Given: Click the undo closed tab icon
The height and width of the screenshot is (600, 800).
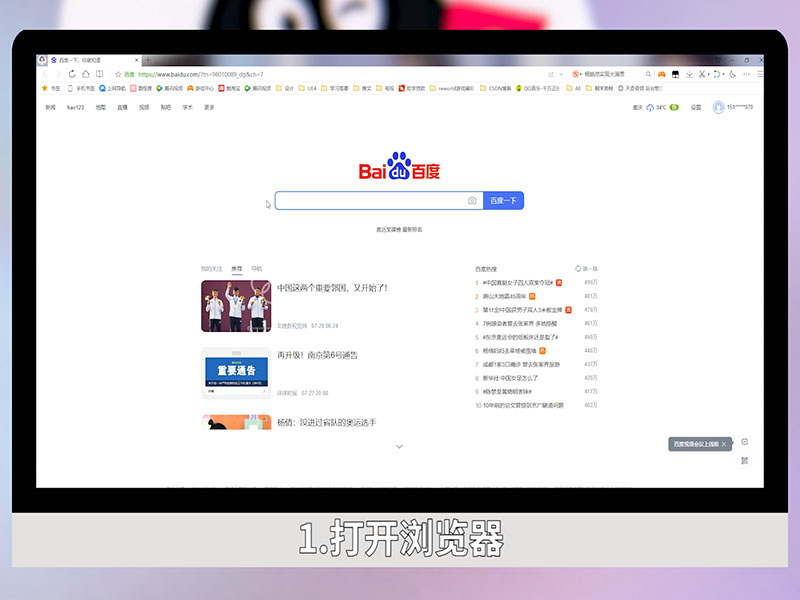Looking at the screenshot, I should [x=717, y=74].
